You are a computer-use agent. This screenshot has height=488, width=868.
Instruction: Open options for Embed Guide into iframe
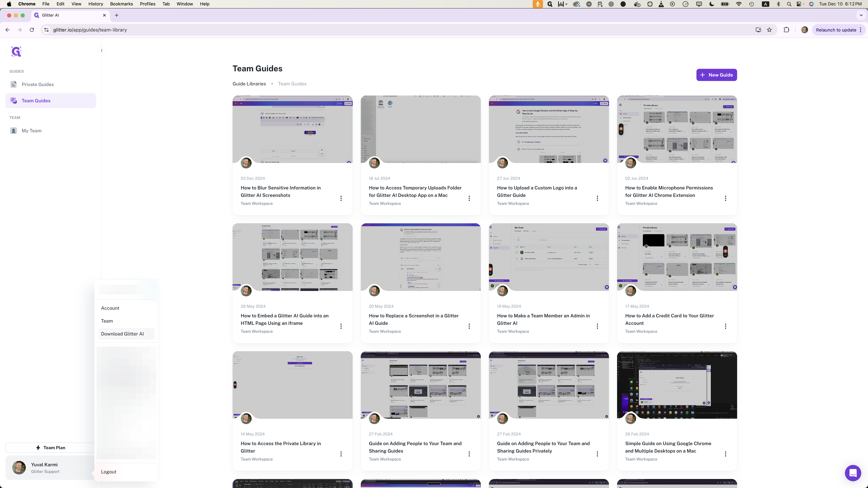click(341, 326)
